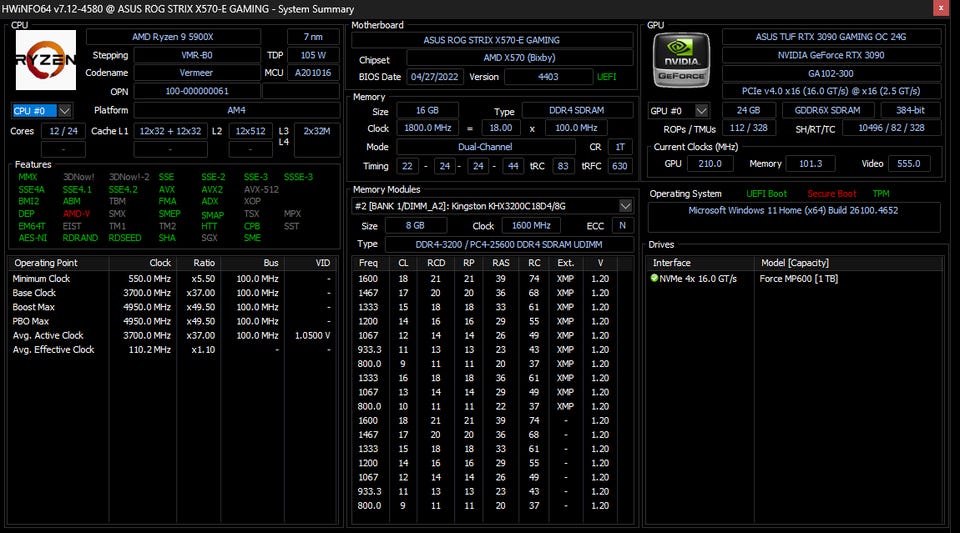Select the Force MP600 [1 TB] drive row

coord(796,278)
